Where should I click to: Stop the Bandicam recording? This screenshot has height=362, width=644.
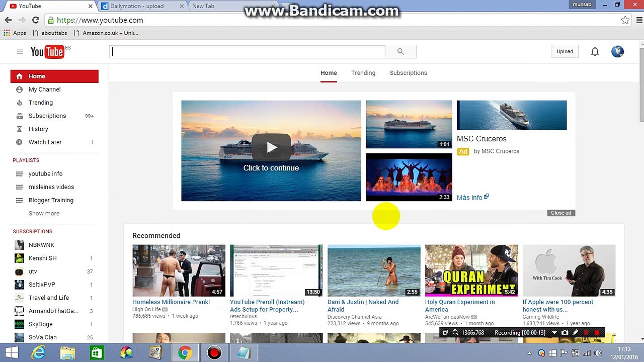pos(597,333)
